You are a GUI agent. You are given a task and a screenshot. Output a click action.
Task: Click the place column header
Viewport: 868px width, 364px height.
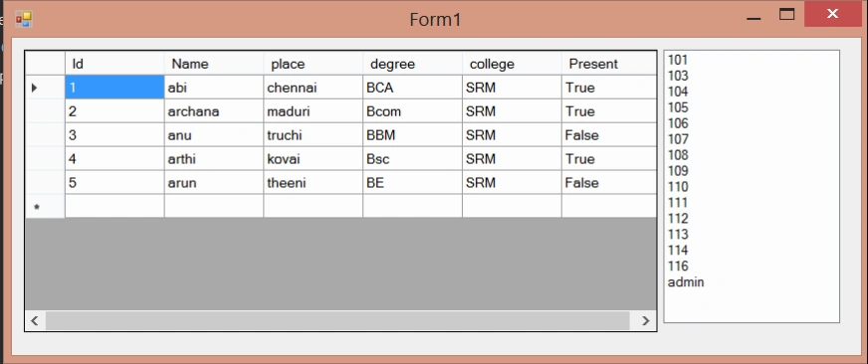[314, 64]
